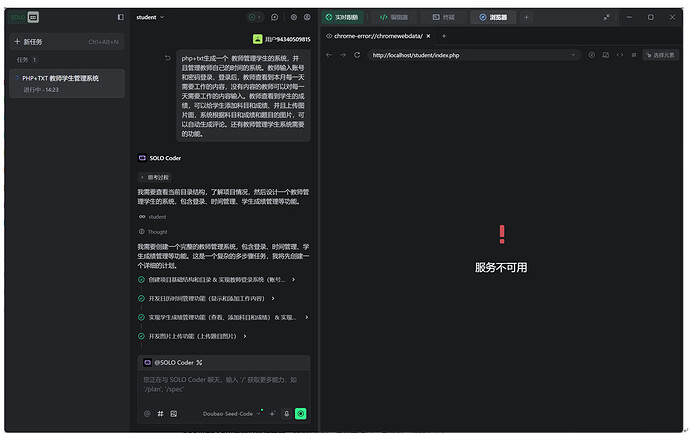Click the @ mention icon in chat input

(x=147, y=413)
